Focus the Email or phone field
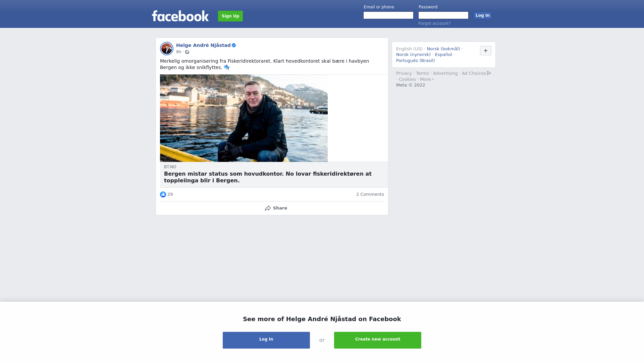Screen dimensions: 644x362 [388, 15]
